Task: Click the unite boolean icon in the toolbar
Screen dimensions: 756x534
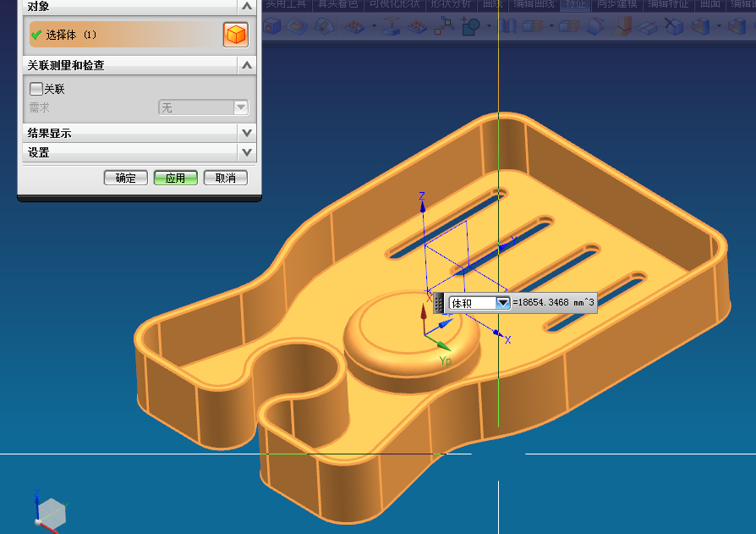Action: 470,26
